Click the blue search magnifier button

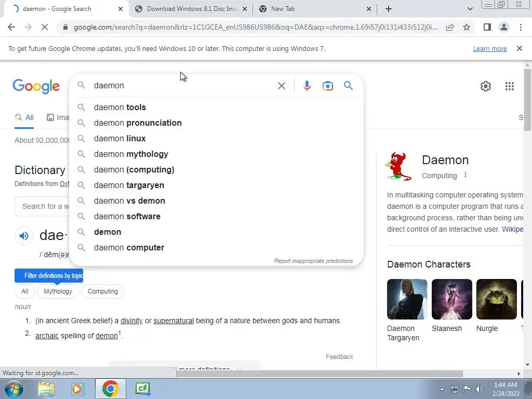point(348,86)
